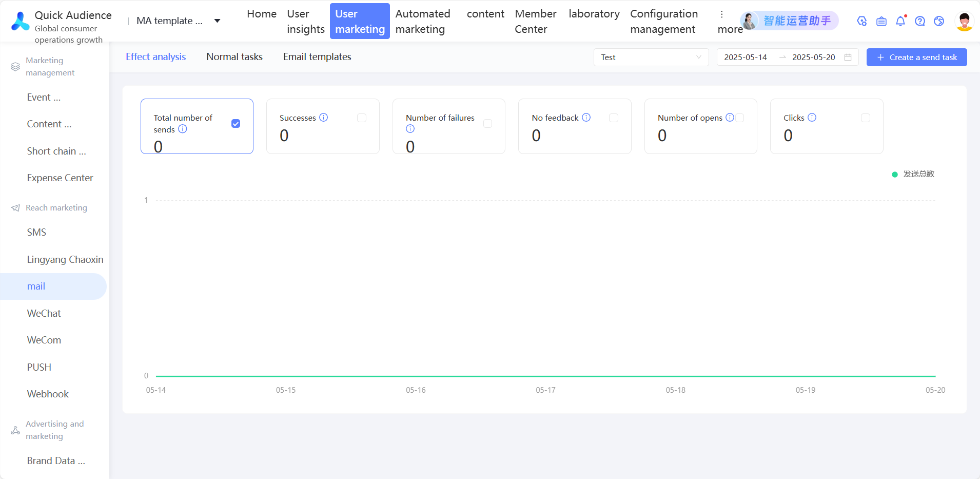Click the start date 2025-05-14 field
This screenshot has width=980, height=479.
[746, 57]
